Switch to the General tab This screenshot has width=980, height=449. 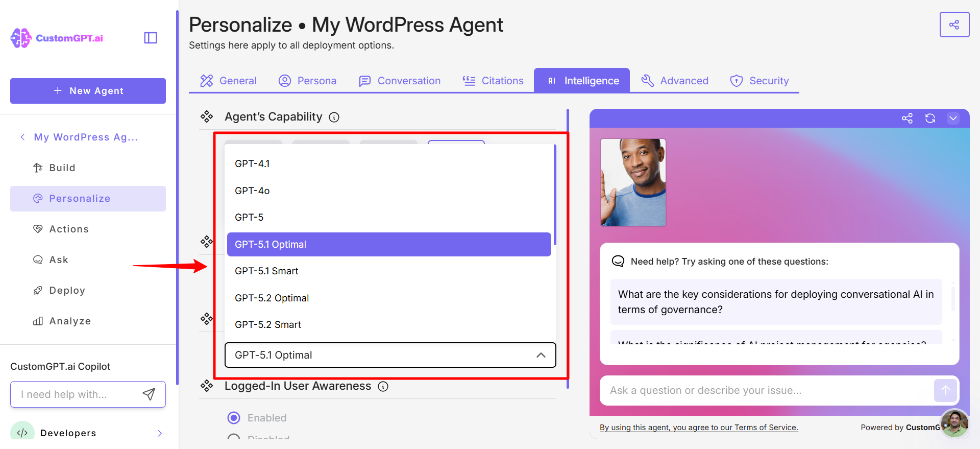(x=228, y=81)
